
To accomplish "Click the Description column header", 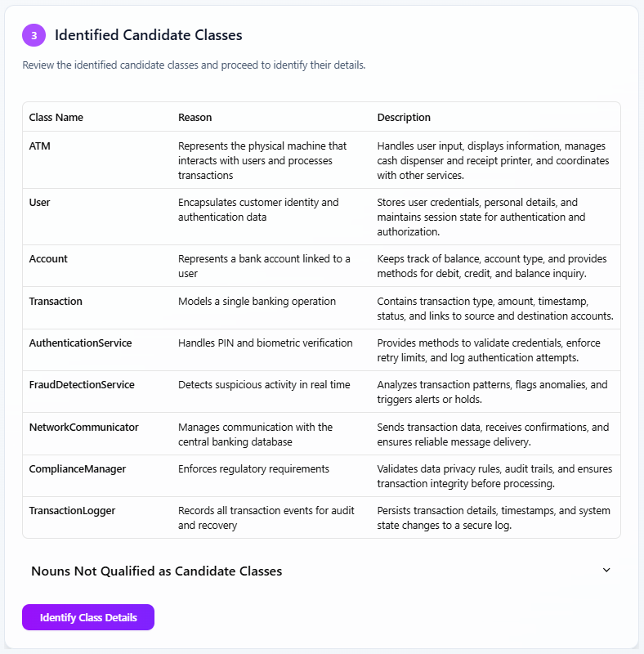I will pos(404,117).
